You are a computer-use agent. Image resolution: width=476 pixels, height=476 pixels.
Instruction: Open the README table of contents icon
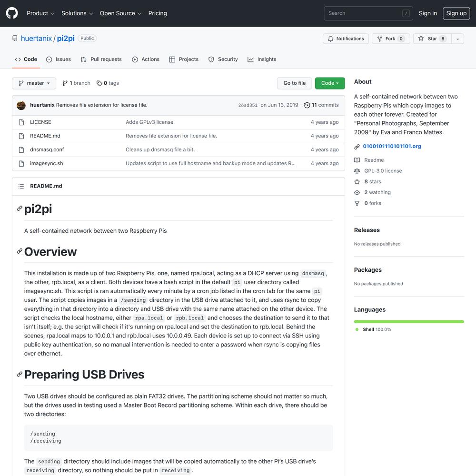21,186
